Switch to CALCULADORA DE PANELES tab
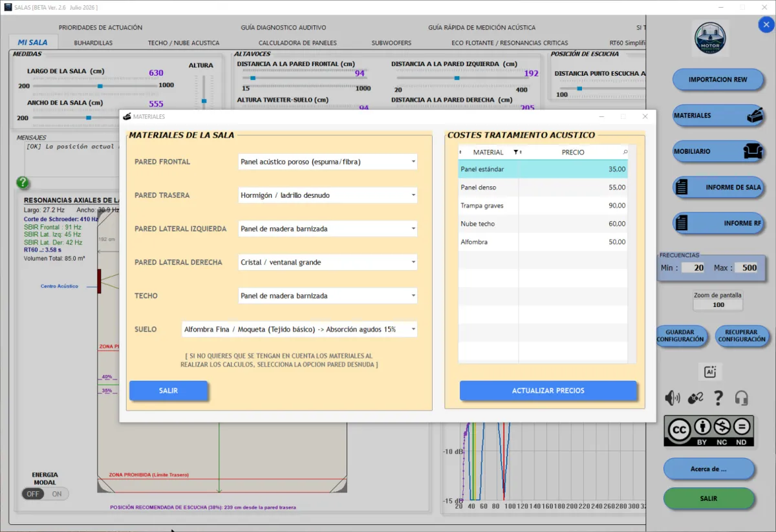 tap(298, 43)
